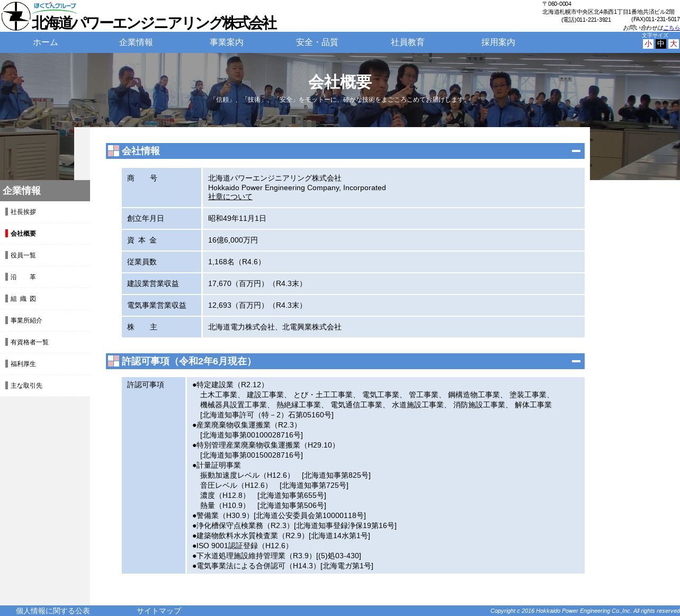Screen dimensions: 680x616
Task: Open 有資格者一覧 sidebar link
Action: [30, 342]
